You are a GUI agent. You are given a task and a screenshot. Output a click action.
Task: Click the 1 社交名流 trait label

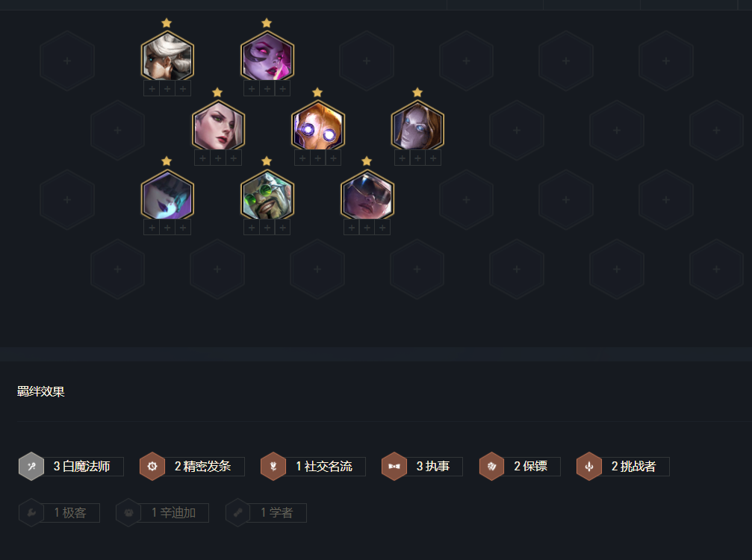324,467
